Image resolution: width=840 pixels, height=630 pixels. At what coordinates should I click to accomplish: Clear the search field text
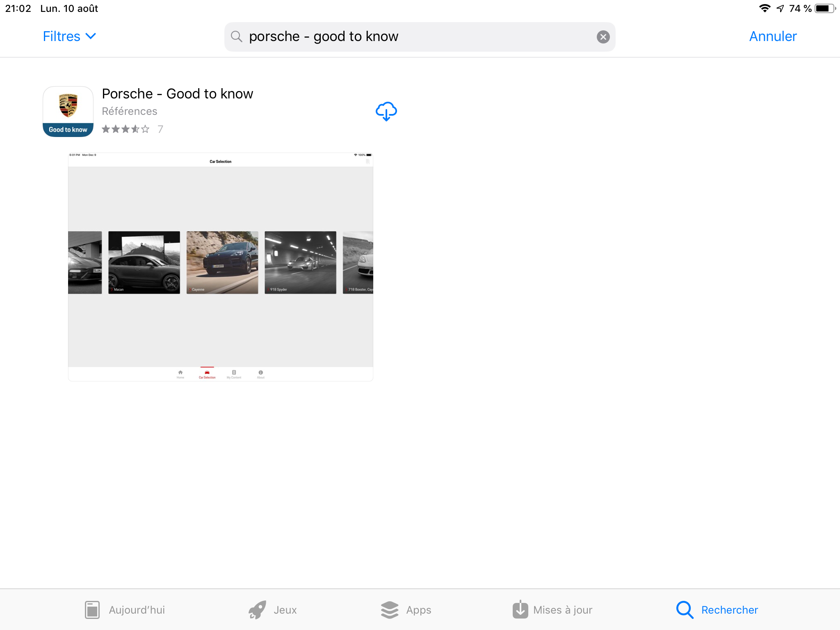[603, 37]
